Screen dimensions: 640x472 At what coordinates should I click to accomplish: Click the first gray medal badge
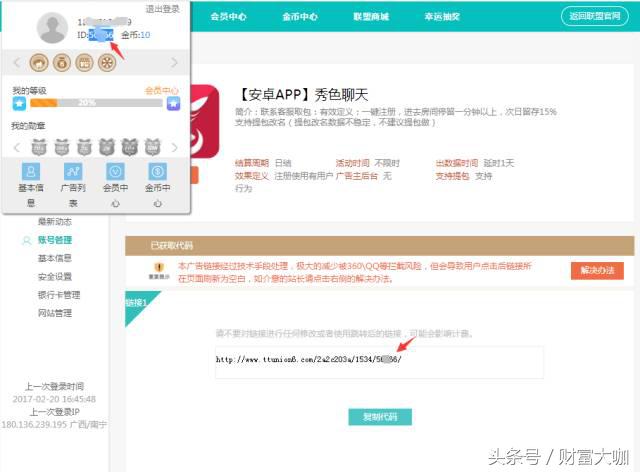pos(39,147)
